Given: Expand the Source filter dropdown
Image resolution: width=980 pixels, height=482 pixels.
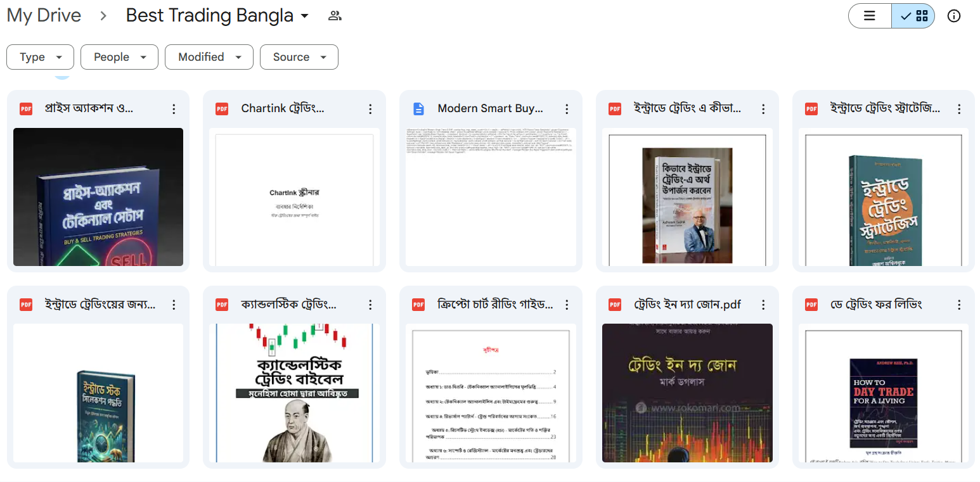Looking at the screenshot, I should coord(299,57).
